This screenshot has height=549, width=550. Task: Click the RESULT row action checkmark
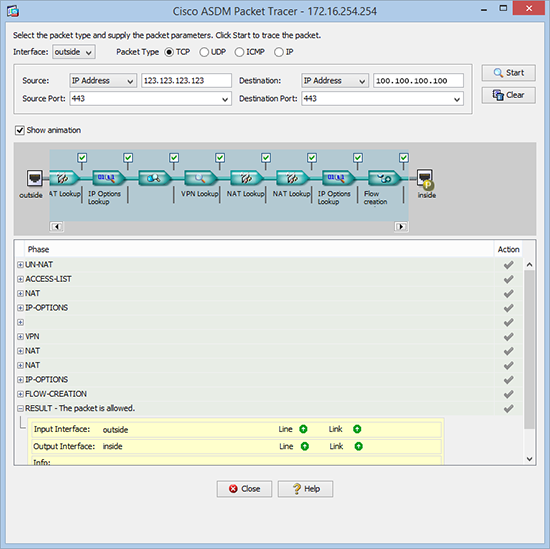point(508,409)
